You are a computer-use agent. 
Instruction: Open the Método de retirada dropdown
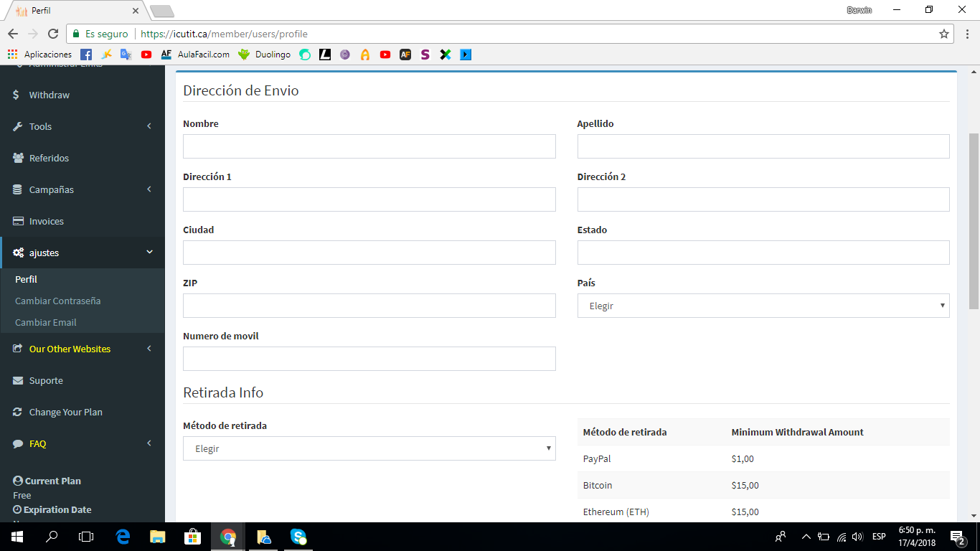point(369,448)
